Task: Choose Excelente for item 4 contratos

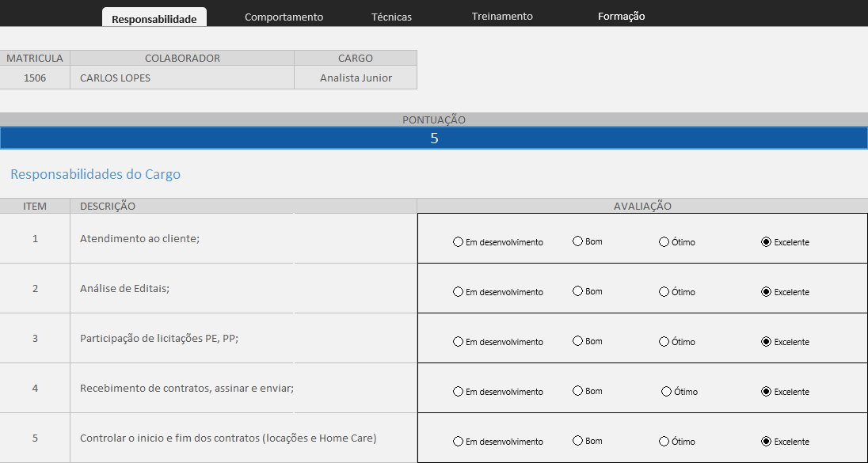Action: 766,392
